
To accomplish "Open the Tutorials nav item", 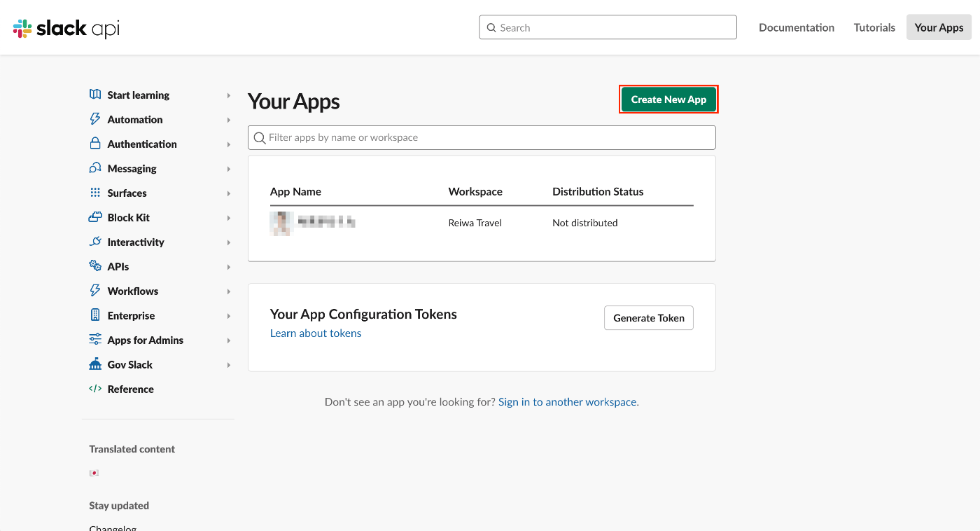I will click(874, 27).
